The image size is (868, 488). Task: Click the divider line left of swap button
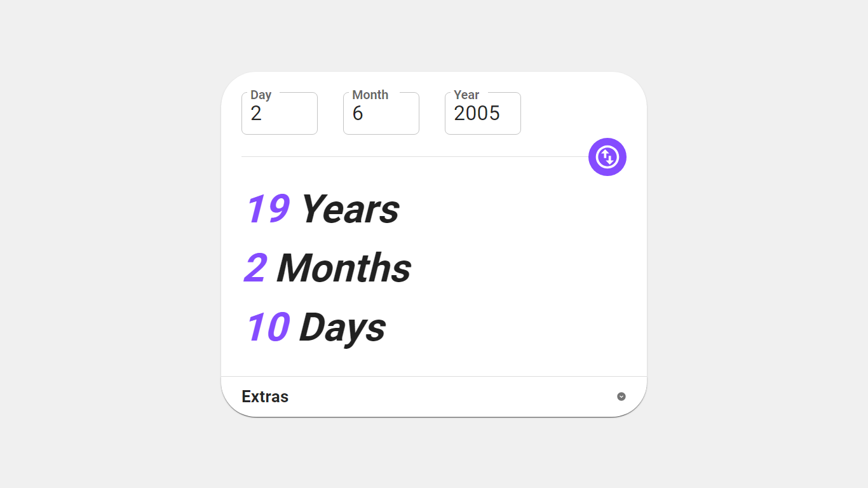tap(413, 156)
